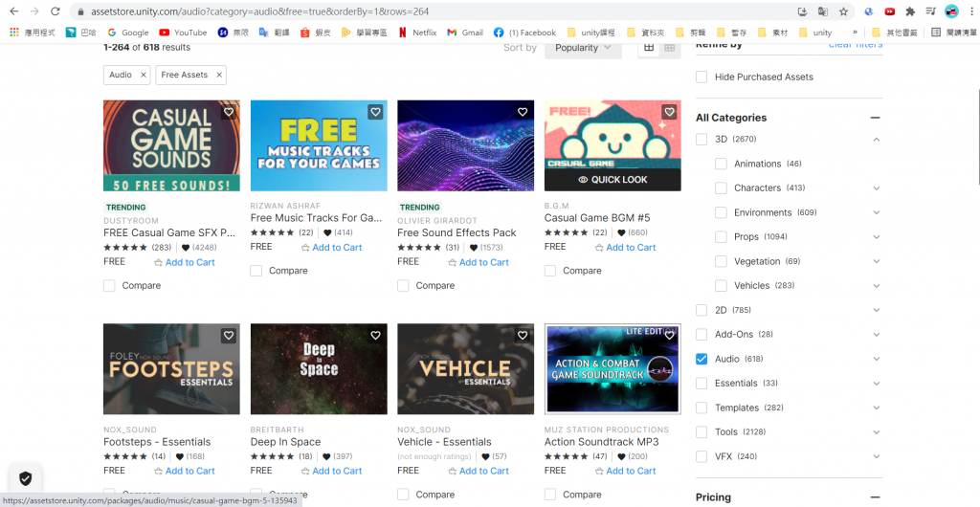This screenshot has width=980, height=507.
Task: Open Facebook bookmark
Action: [524, 33]
